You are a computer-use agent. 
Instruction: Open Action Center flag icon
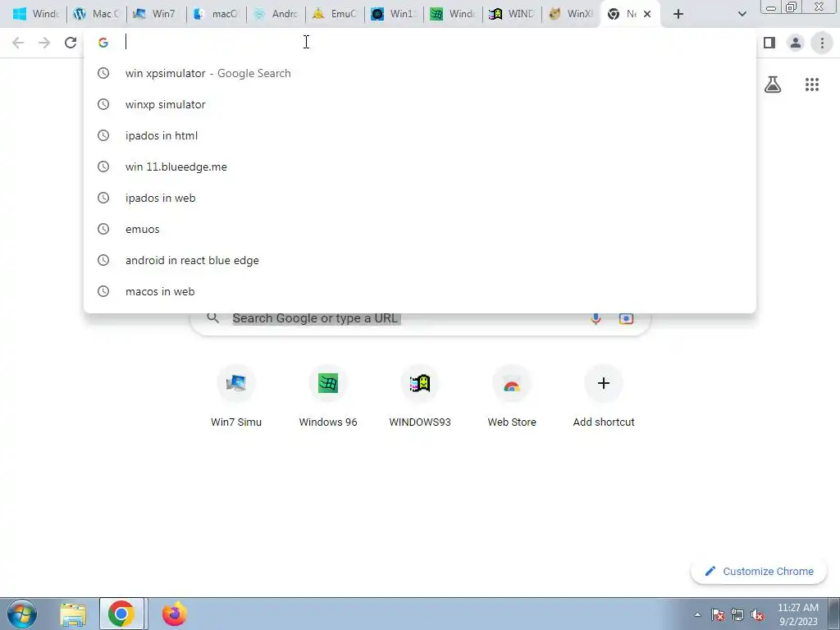[718, 615]
